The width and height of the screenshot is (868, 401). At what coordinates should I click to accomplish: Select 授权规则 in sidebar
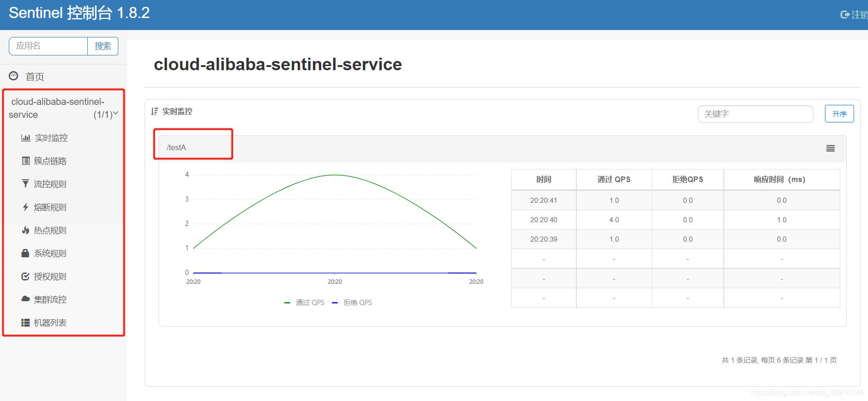(50, 276)
